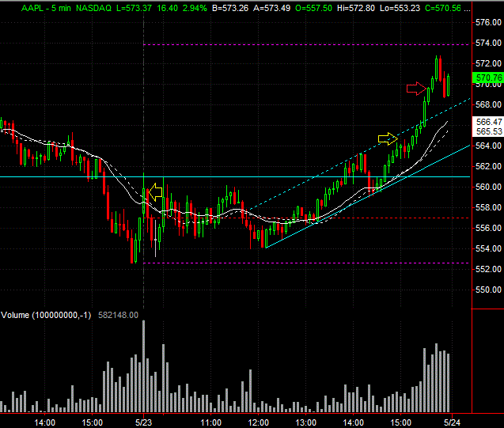
Task: Select the lower magenta dashed line near 552
Action: 305,263
